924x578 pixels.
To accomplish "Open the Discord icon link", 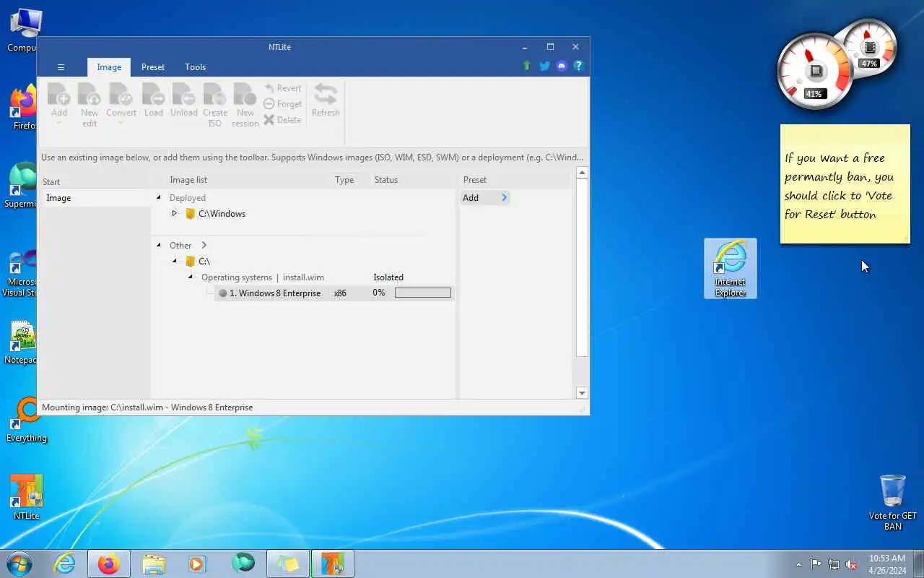I will tap(562, 66).
